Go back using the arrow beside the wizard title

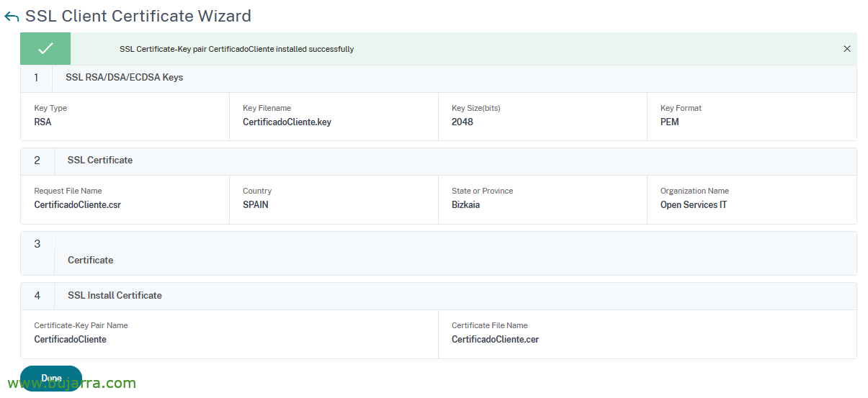[12, 17]
